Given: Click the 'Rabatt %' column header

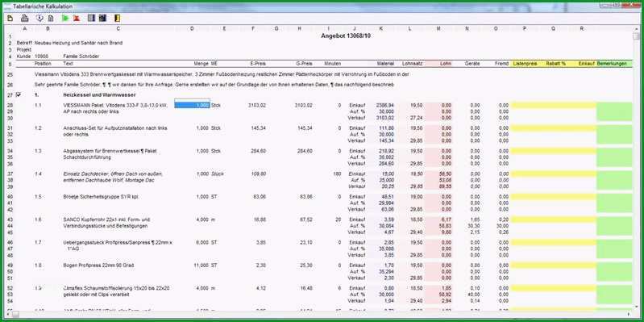Looking at the screenshot, I should click(x=555, y=64).
